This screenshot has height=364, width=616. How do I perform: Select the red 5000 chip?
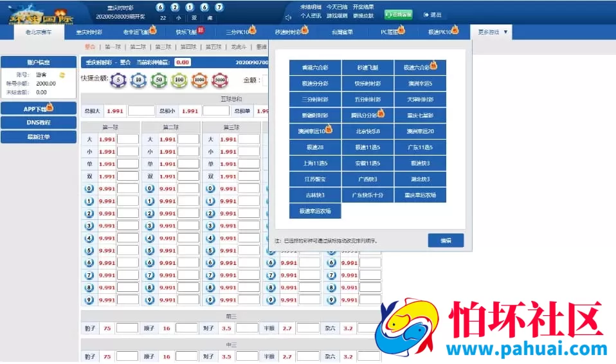pyautogui.click(x=220, y=80)
